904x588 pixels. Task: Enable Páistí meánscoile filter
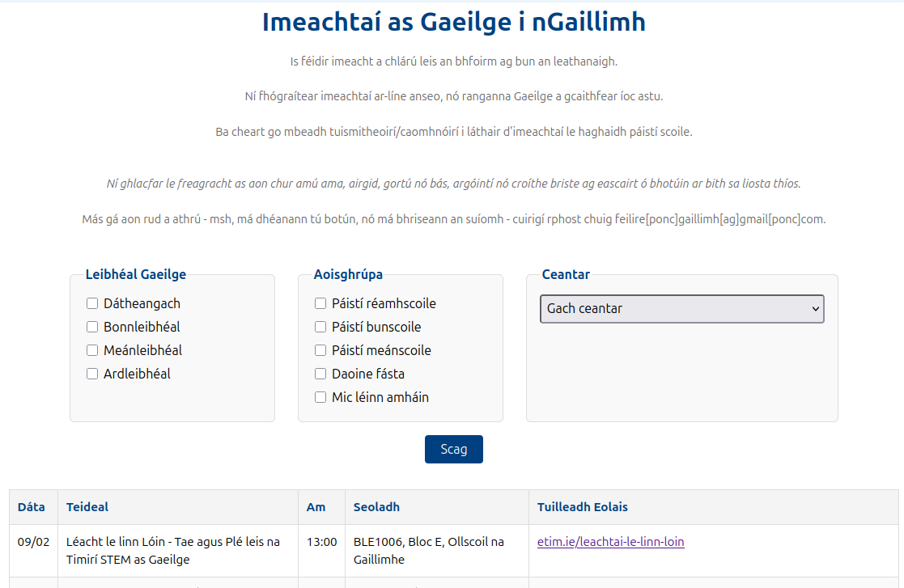coord(320,350)
